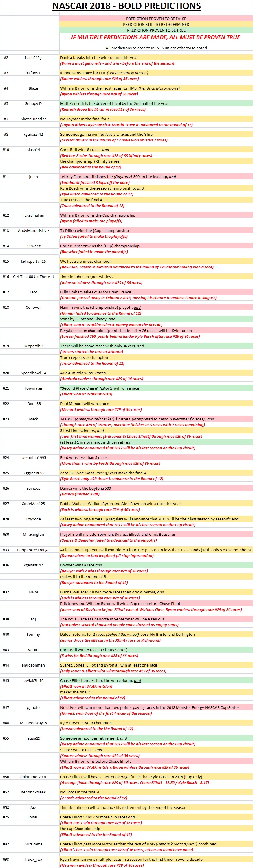This screenshot has height=868, width=253.
Task: Select entry number '#47' cell
Action: pos(6,708)
